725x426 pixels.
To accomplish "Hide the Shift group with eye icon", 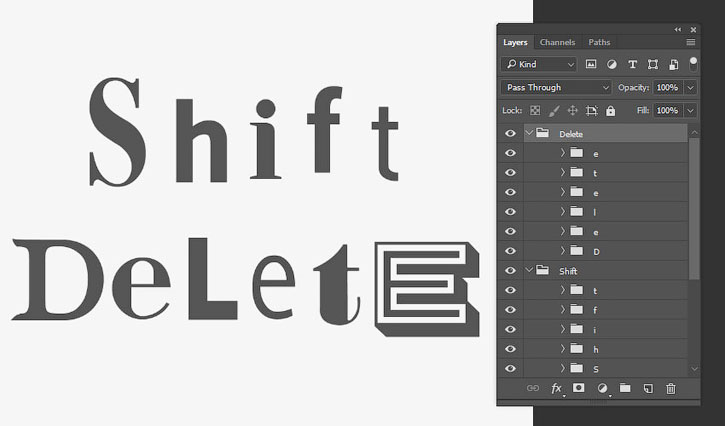I will pos(510,271).
